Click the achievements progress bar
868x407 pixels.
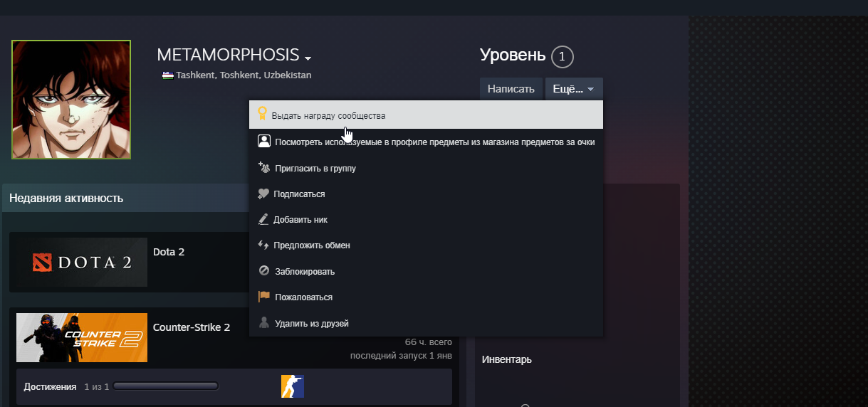[x=165, y=386]
